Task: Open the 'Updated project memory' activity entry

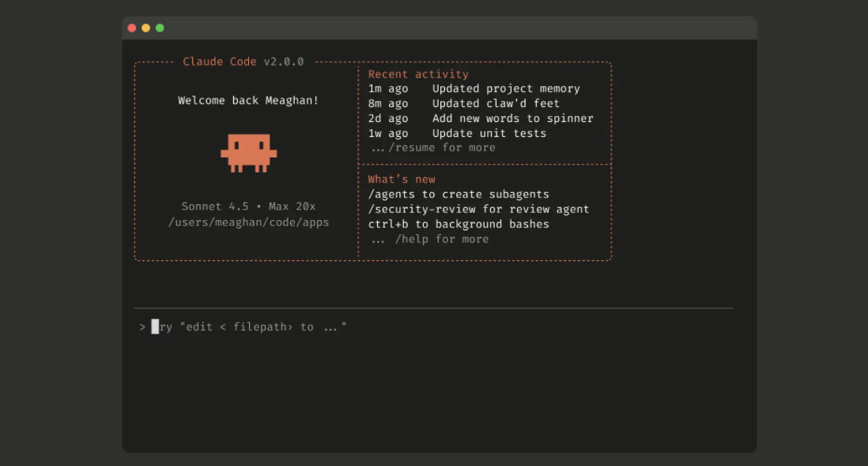Action: pyautogui.click(x=506, y=89)
